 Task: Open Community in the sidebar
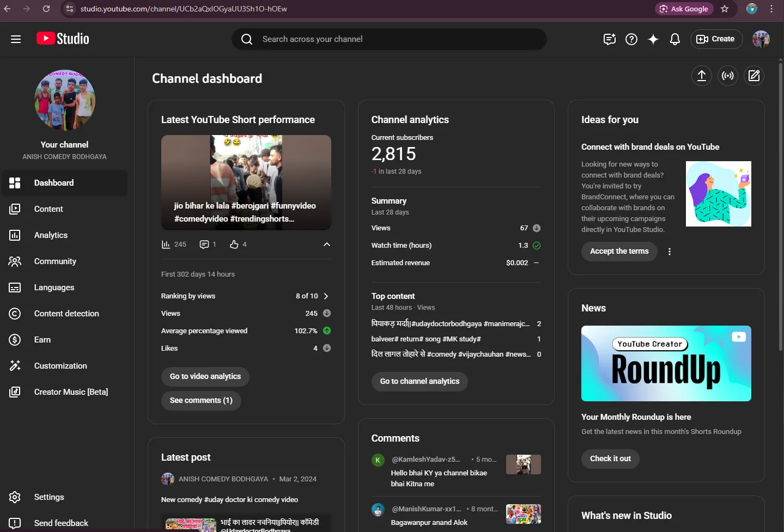(65, 261)
